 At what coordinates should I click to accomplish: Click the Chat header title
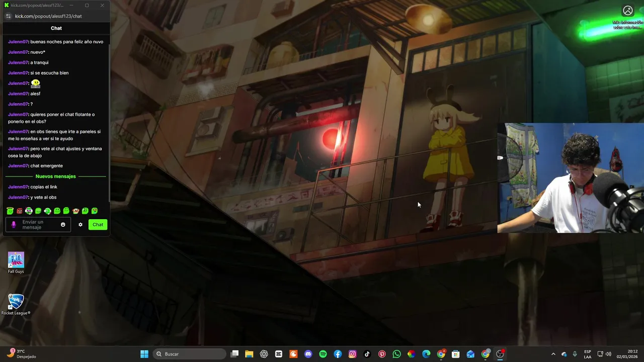[56, 28]
